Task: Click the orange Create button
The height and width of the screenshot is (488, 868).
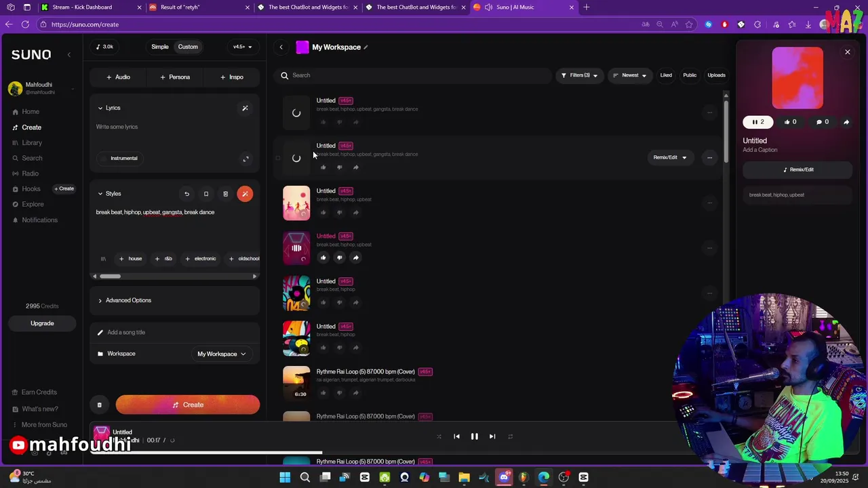Action: pyautogui.click(x=188, y=405)
